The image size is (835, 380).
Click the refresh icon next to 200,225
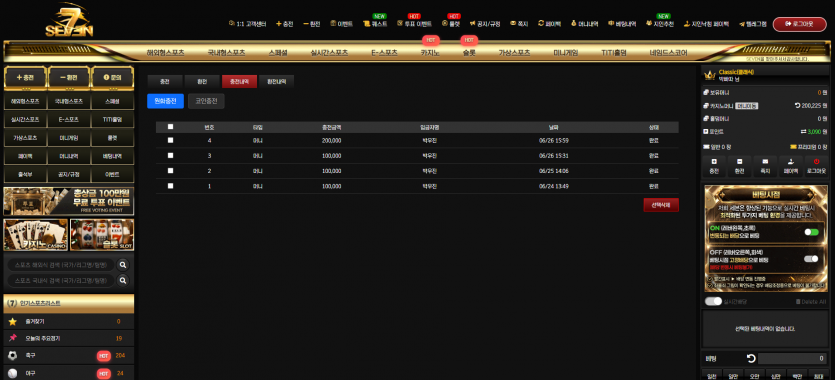click(797, 106)
